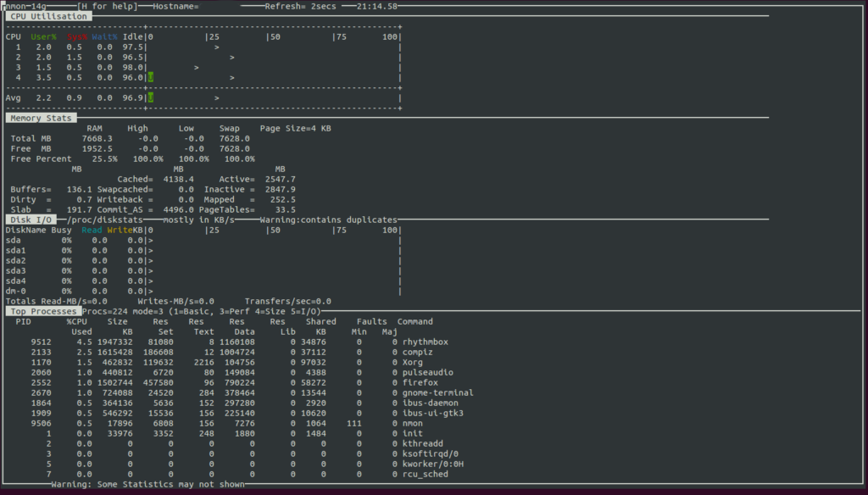The height and width of the screenshot is (495, 868).
Task: Click the orange Write column header in Disk I/O
Action: pyautogui.click(x=119, y=230)
